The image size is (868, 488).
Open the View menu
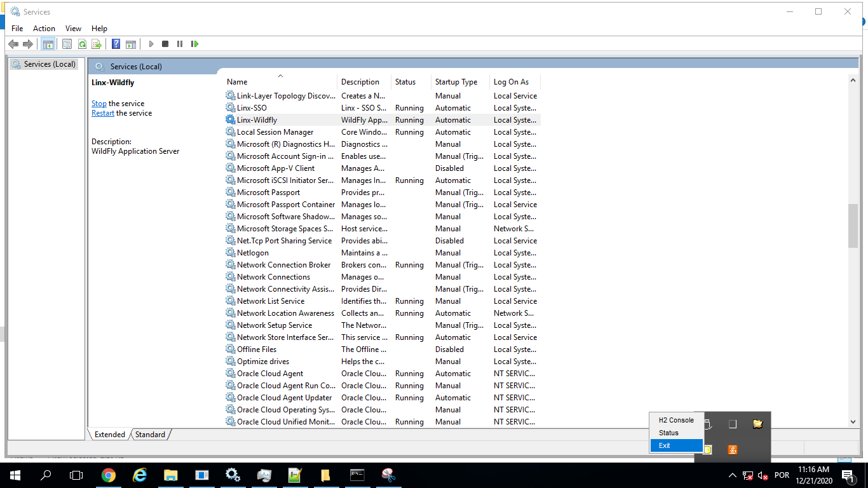(x=73, y=29)
